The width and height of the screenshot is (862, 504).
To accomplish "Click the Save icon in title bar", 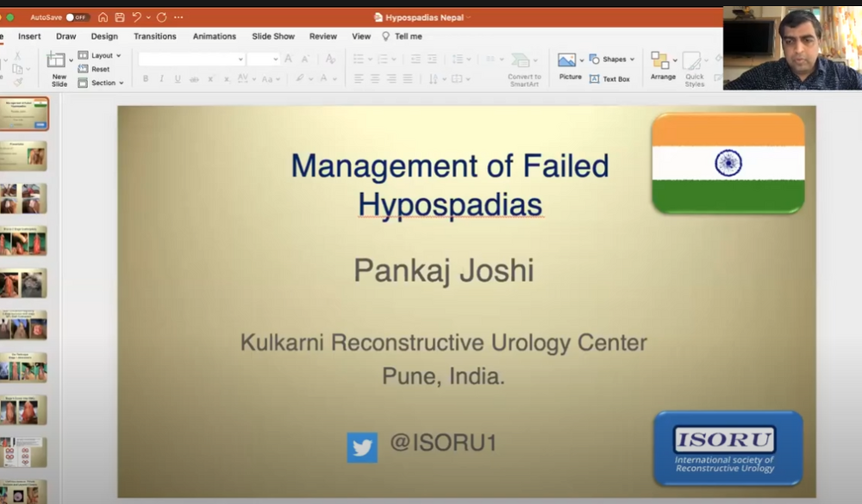I will pyautogui.click(x=120, y=17).
